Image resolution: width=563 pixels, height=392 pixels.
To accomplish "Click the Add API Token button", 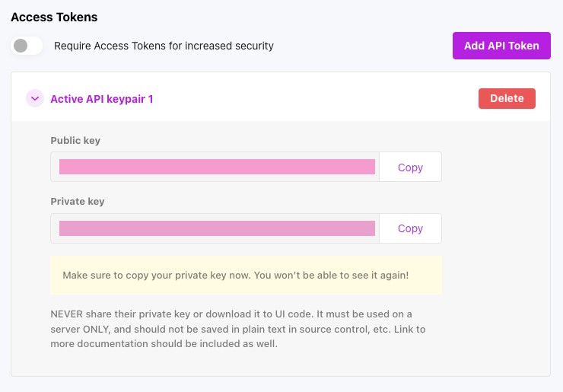I will pos(501,46).
